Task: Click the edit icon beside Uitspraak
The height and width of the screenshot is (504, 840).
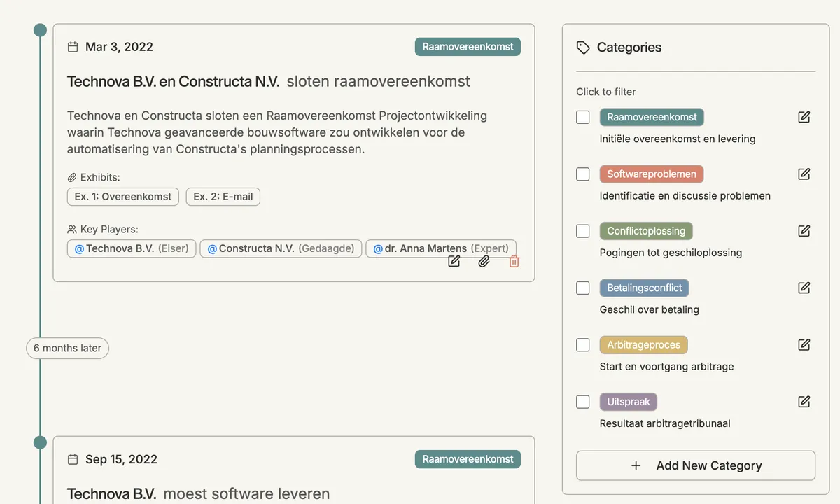Action: click(x=804, y=402)
